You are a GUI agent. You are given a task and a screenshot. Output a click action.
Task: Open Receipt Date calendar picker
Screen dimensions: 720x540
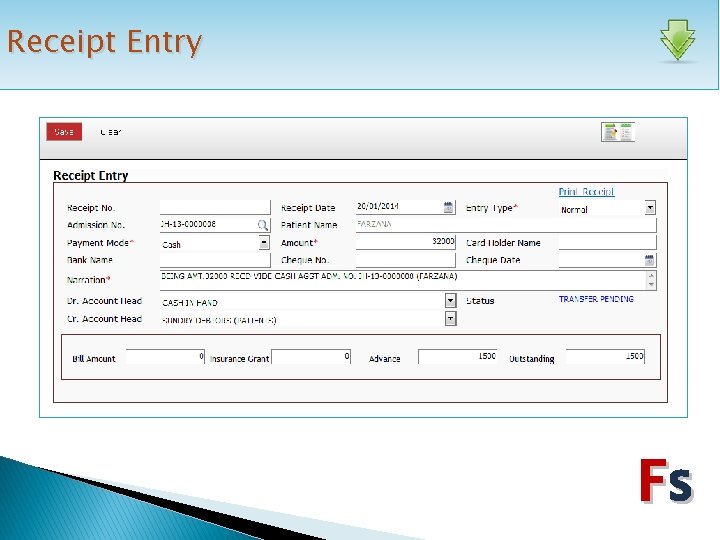click(x=448, y=207)
